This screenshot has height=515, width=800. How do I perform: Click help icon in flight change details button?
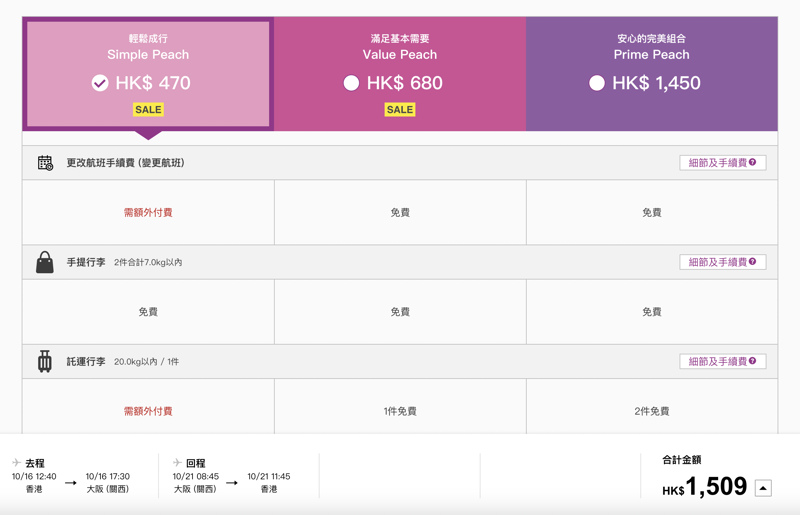coord(753,162)
